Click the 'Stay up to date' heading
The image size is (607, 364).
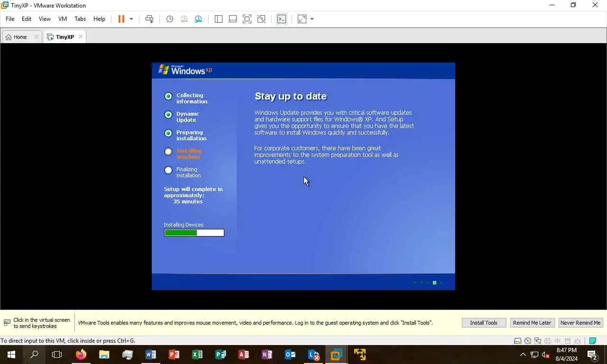(x=291, y=96)
